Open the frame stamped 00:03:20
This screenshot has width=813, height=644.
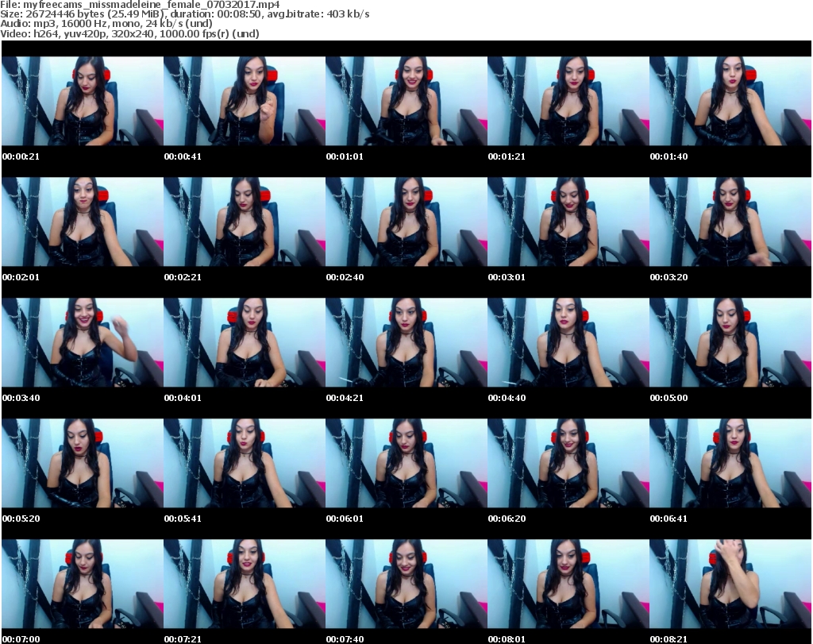(x=730, y=222)
